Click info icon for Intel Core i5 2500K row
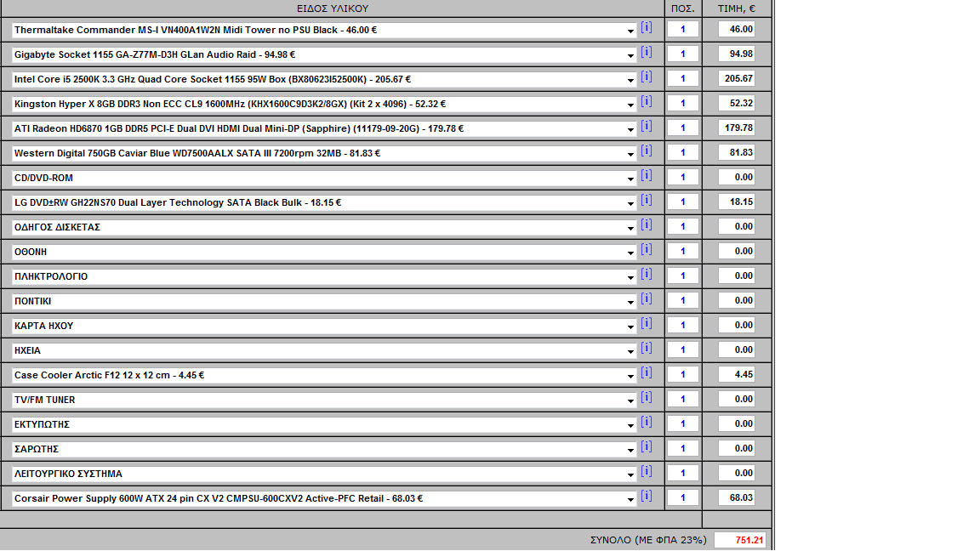The width and height of the screenshot is (980, 551). coord(647,77)
